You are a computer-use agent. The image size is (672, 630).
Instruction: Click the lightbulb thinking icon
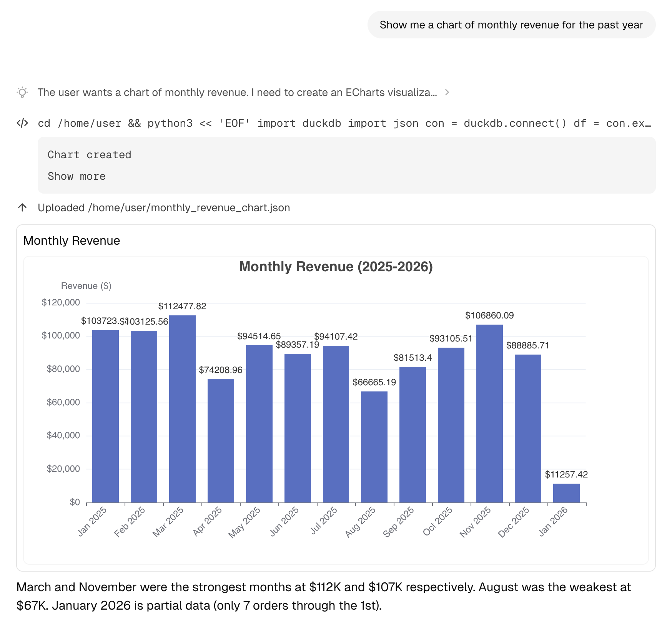(22, 92)
